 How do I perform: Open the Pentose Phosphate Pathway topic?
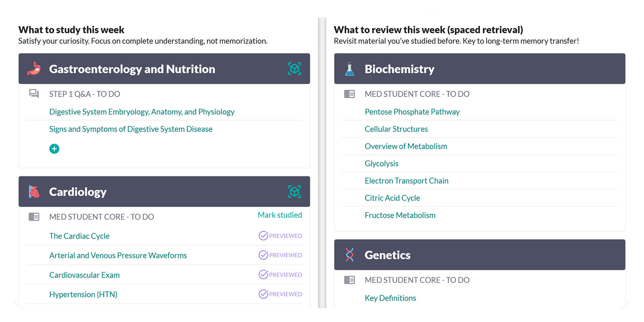pyautogui.click(x=412, y=112)
